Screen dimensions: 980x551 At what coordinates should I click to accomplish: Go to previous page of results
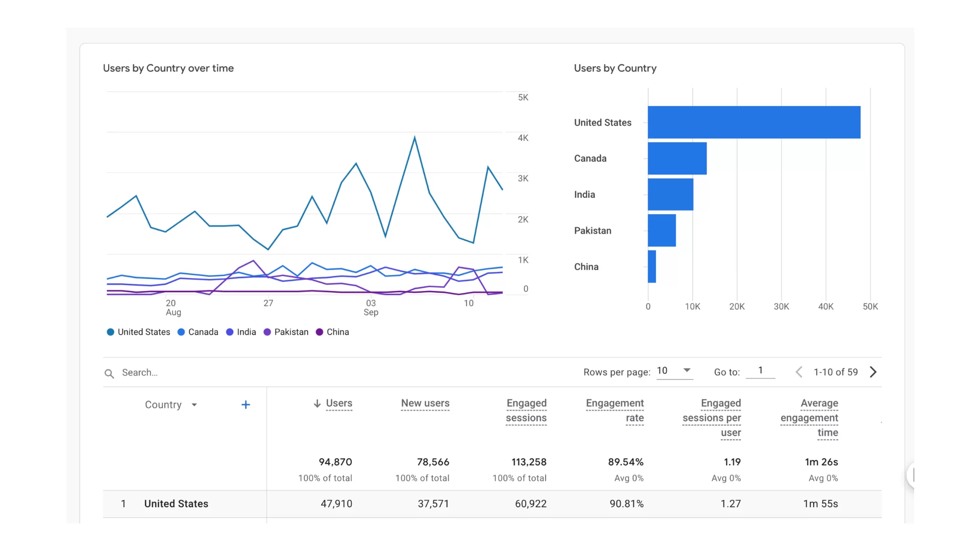(799, 372)
